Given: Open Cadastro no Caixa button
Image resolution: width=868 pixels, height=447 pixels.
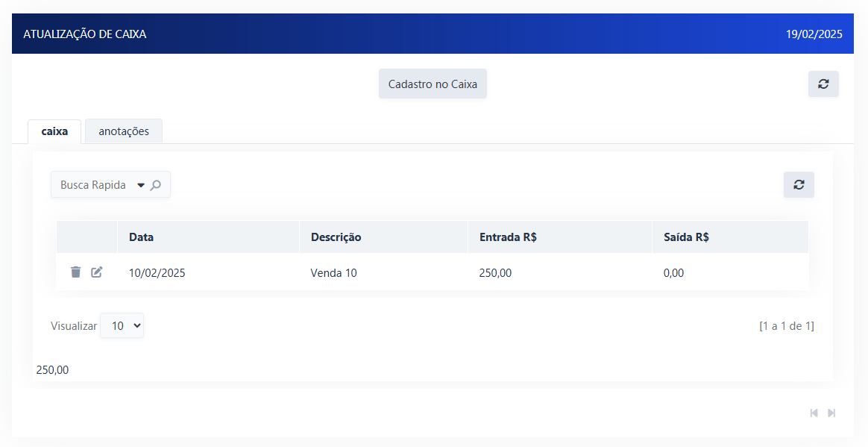Looking at the screenshot, I should (x=433, y=84).
